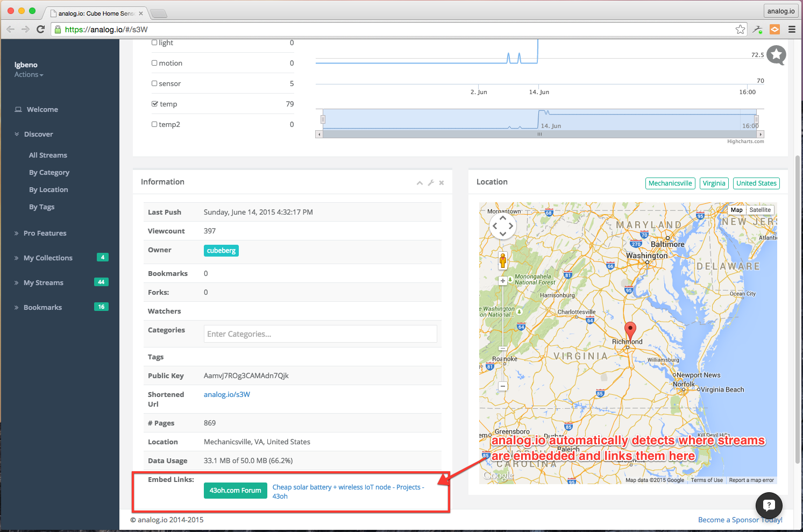Screen dimensions: 803x532
Task: Enable the sensor stream checkbox
Action: click(154, 83)
